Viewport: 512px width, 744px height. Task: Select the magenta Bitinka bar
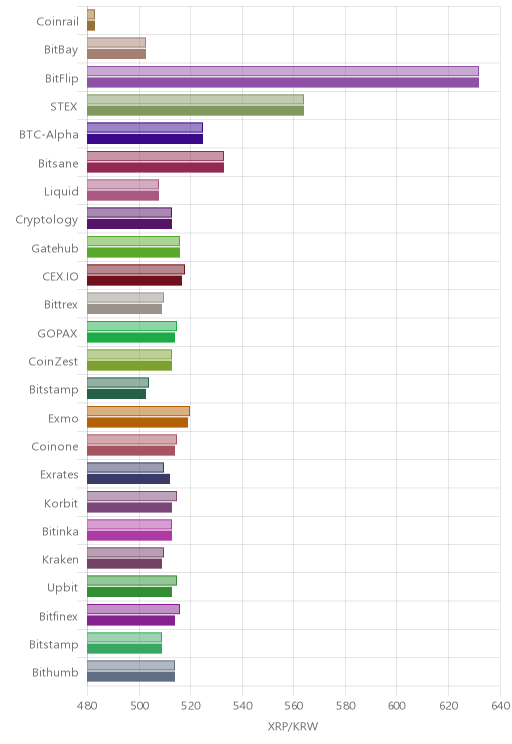[130, 536]
